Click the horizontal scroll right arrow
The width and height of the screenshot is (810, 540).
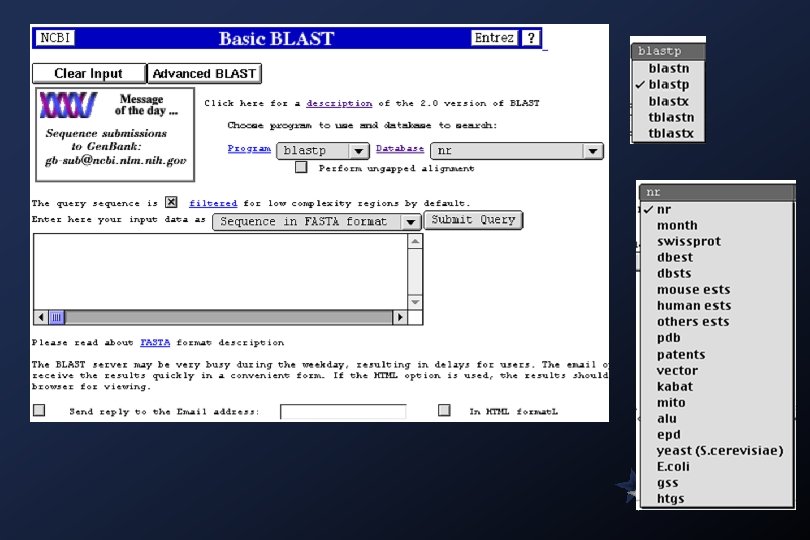tap(399, 317)
